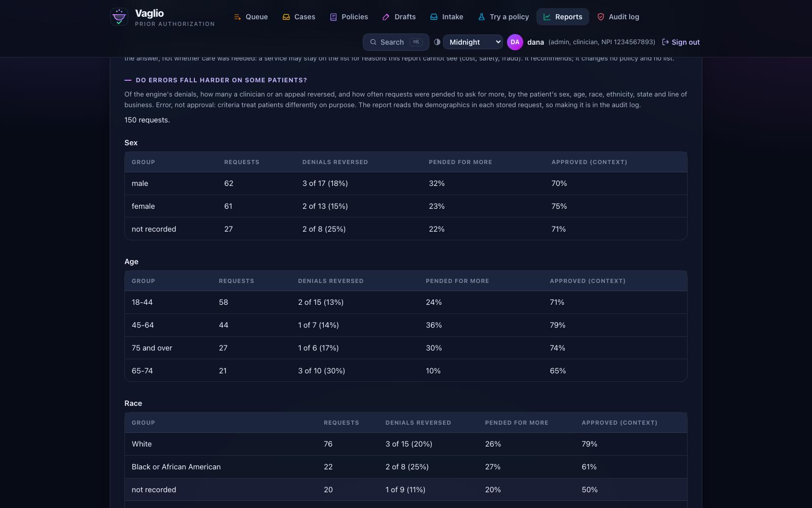Viewport: 812px width, 508px height.
Task: Go to the Policies document icon
Action: click(333, 17)
